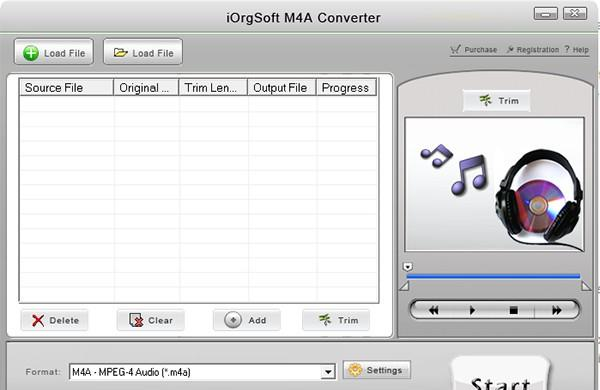This screenshot has height=390, width=600.
Task: Open the Settings button next to Format
Action: [x=377, y=370]
